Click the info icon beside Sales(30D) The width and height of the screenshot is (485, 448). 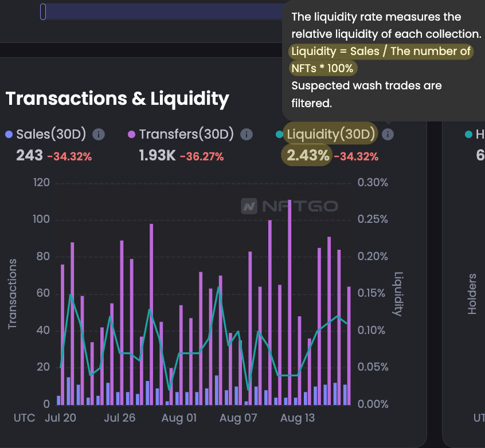[99, 135]
